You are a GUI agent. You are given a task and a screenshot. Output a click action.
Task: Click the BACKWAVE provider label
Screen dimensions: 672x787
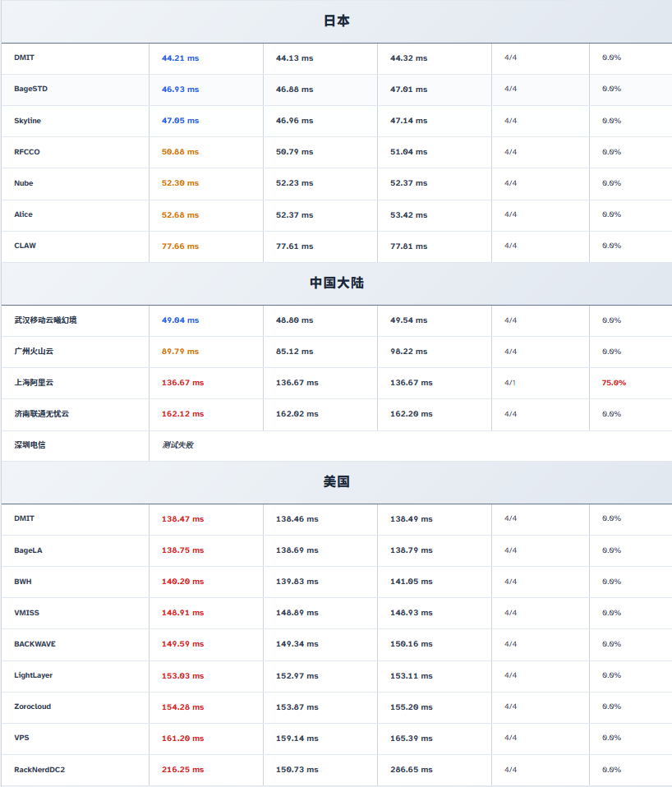pyautogui.click(x=35, y=644)
